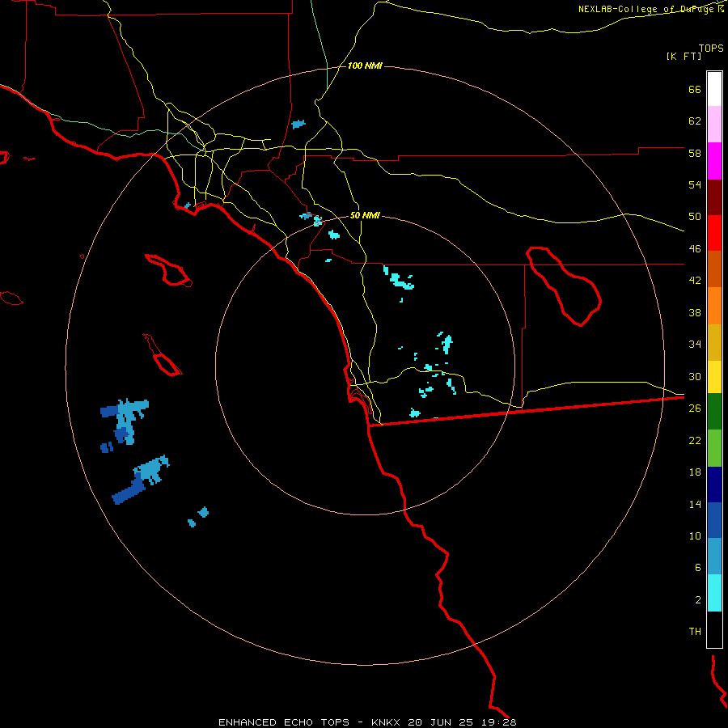
Task: Select the ENHANCED ECHO TOPS title text
Action: tap(284, 722)
